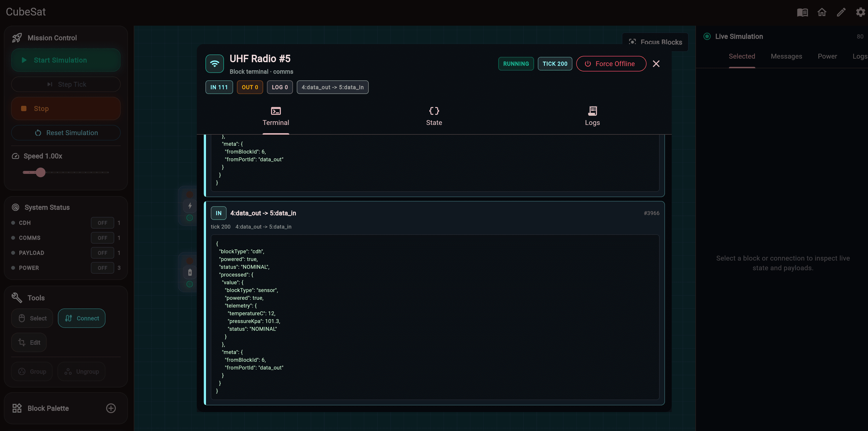
Task: Open the Selected tab in Live Simulation
Action: (742, 56)
